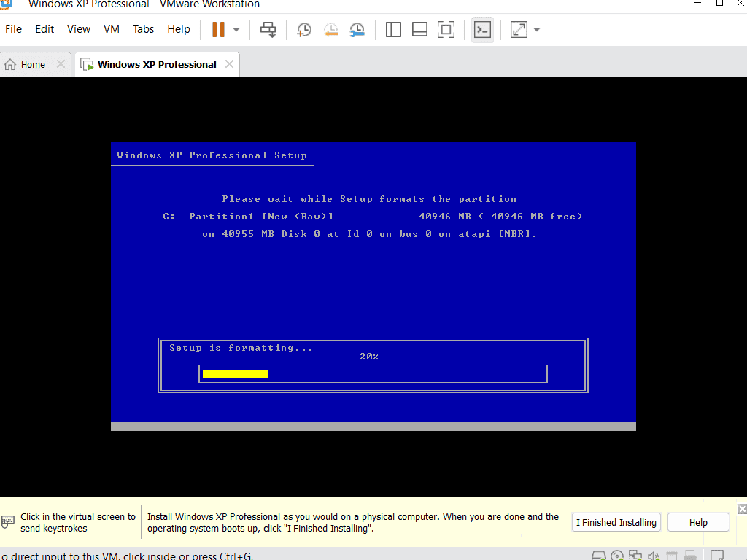This screenshot has width=747, height=560.
Task: Open the snapshot manager wrench-clock icon
Action: click(357, 29)
